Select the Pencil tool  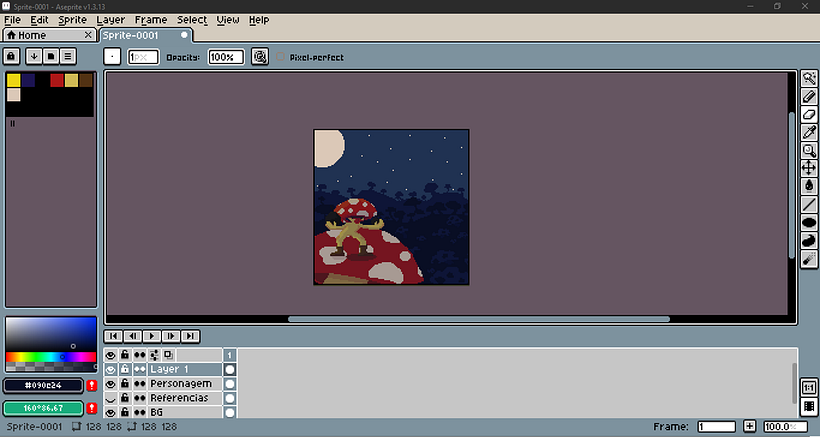coord(809,96)
